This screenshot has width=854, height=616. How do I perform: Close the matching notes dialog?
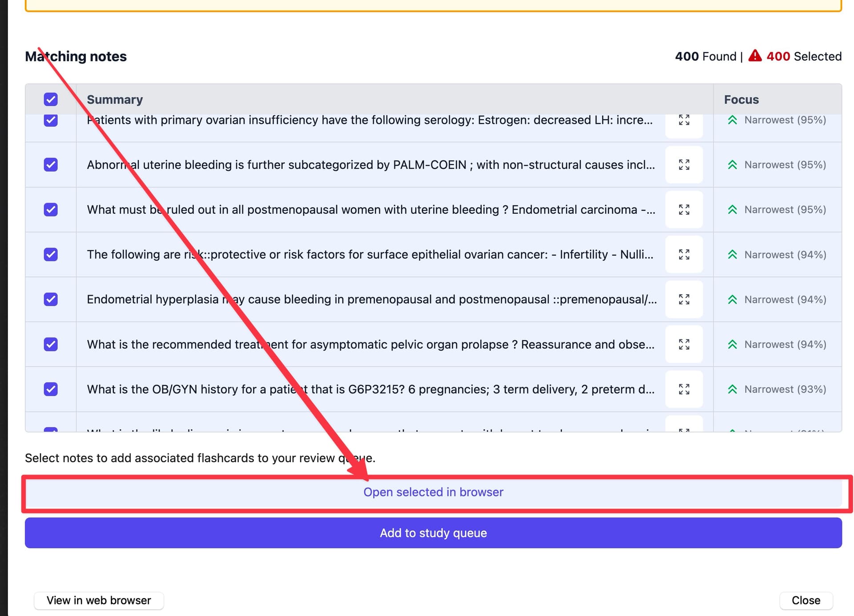806,600
